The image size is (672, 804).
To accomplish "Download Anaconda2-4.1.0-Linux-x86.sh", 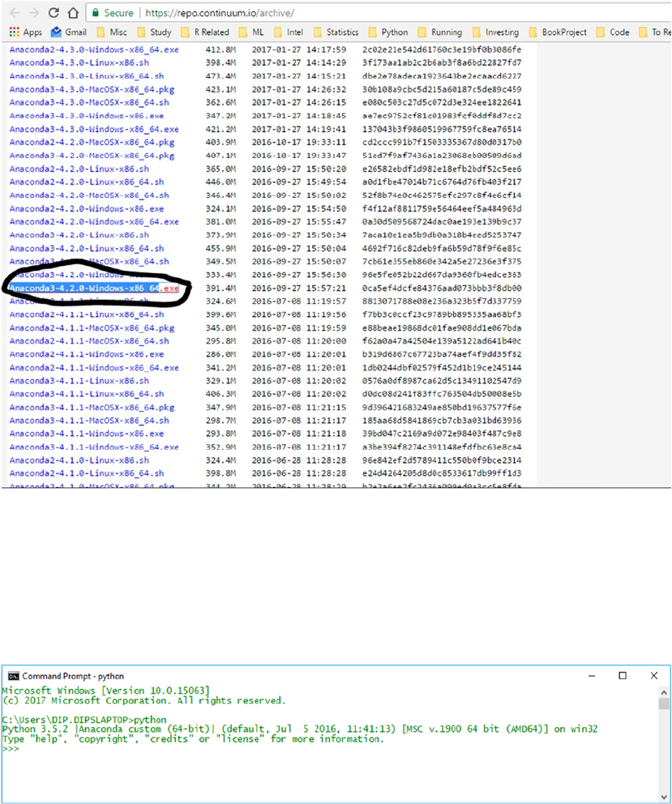I will click(79, 460).
